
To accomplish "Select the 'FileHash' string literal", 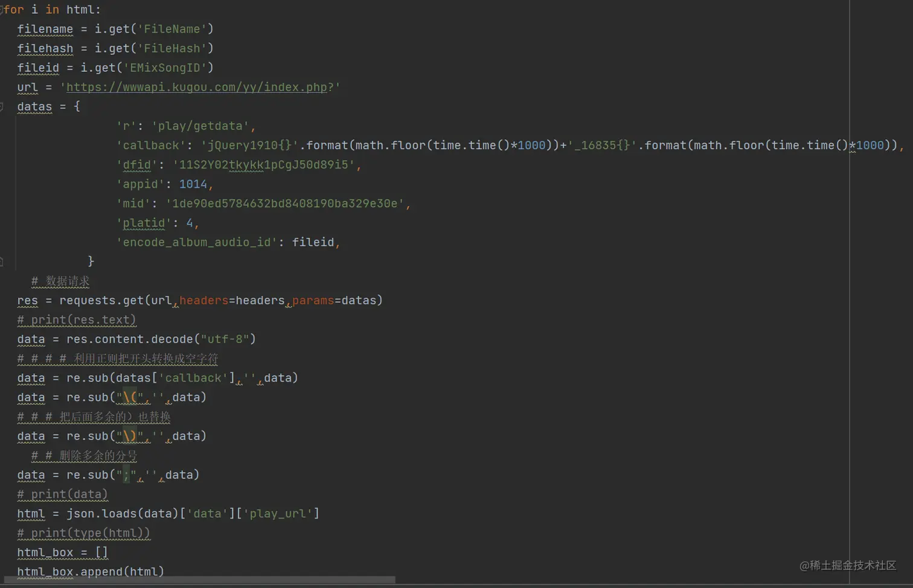I will pos(172,48).
